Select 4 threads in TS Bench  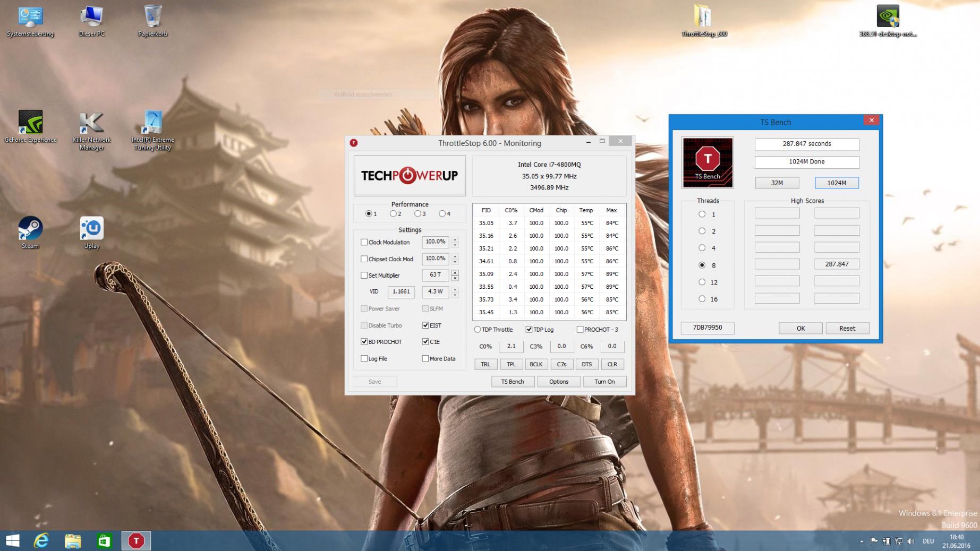pos(702,248)
